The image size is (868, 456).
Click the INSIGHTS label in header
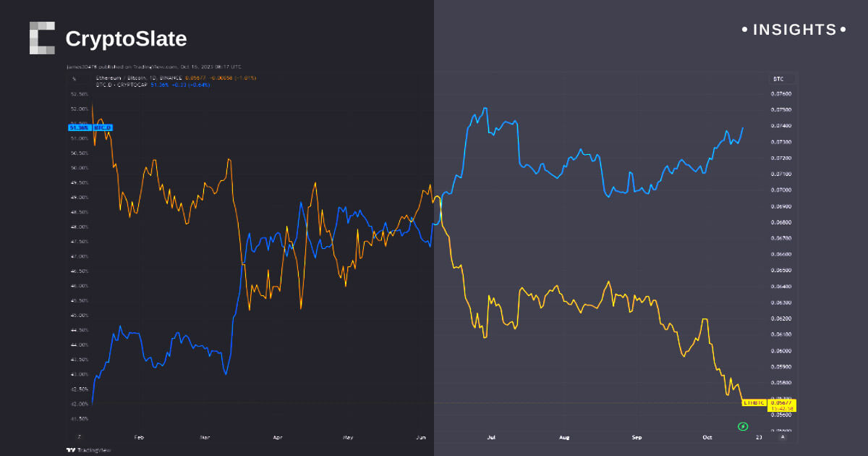(794, 30)
